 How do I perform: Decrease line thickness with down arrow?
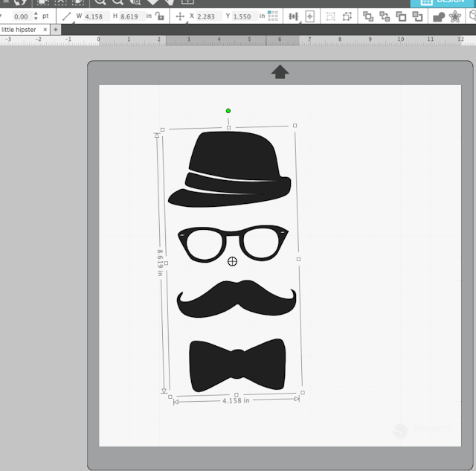[36, 19]
